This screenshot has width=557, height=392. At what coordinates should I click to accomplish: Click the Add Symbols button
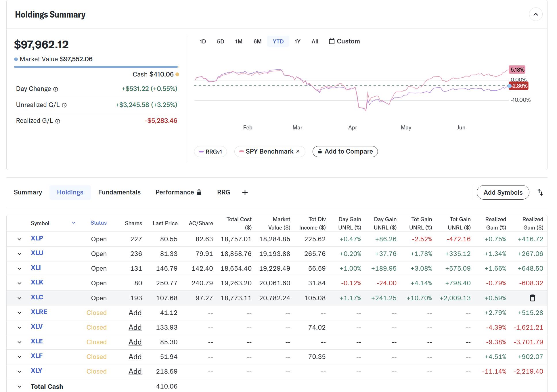[x=503, y=192]
